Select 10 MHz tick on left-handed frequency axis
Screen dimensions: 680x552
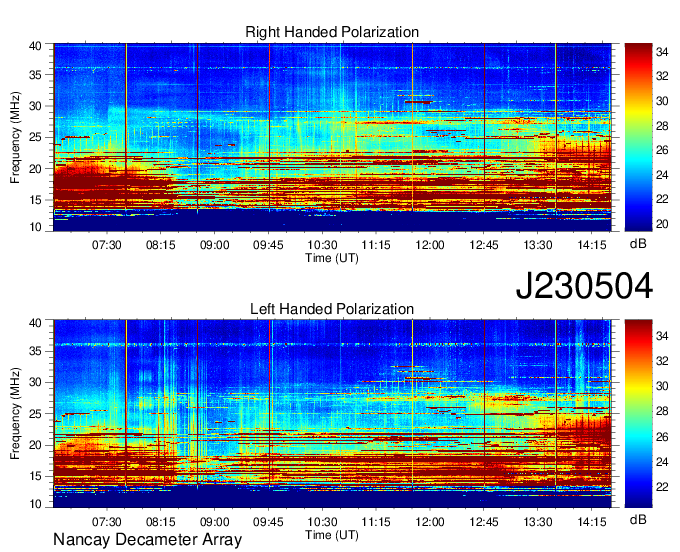click(x=36, y=503)
